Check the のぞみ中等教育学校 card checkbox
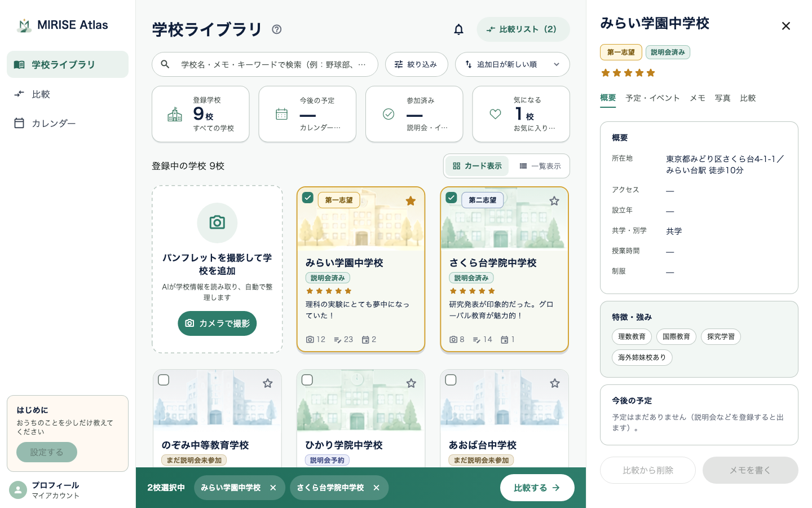The image size is (812, 508). (x=164, y=380)
